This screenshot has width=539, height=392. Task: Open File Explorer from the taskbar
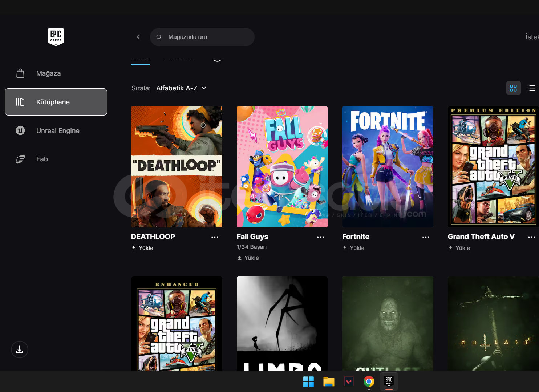pyautogui.click(x=329, y=381)
